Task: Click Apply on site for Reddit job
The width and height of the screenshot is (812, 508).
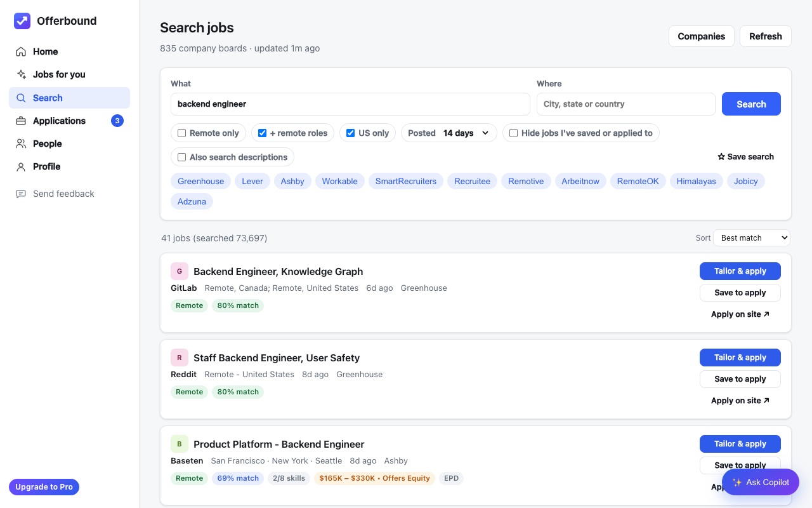Action: click(x=740, y=401)
